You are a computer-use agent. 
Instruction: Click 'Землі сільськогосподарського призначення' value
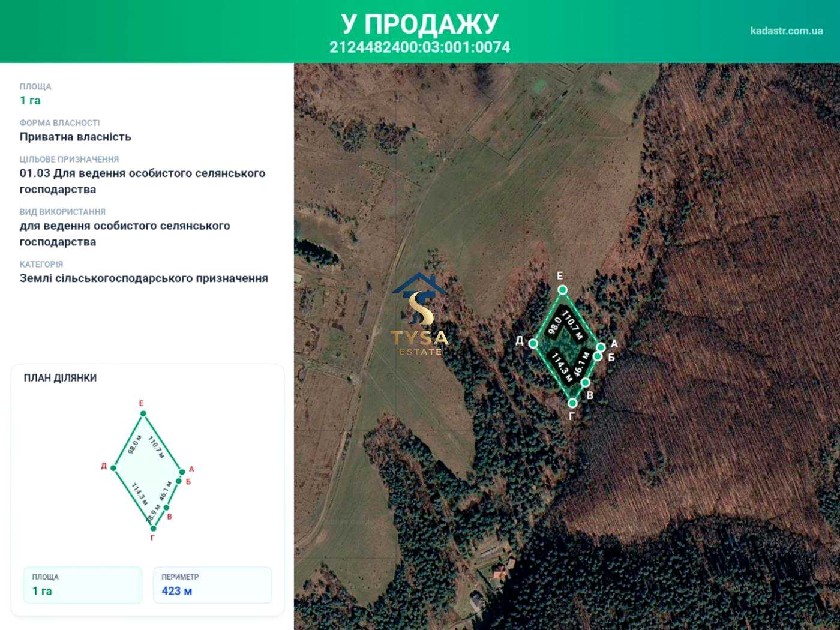[x=144, y=278]
